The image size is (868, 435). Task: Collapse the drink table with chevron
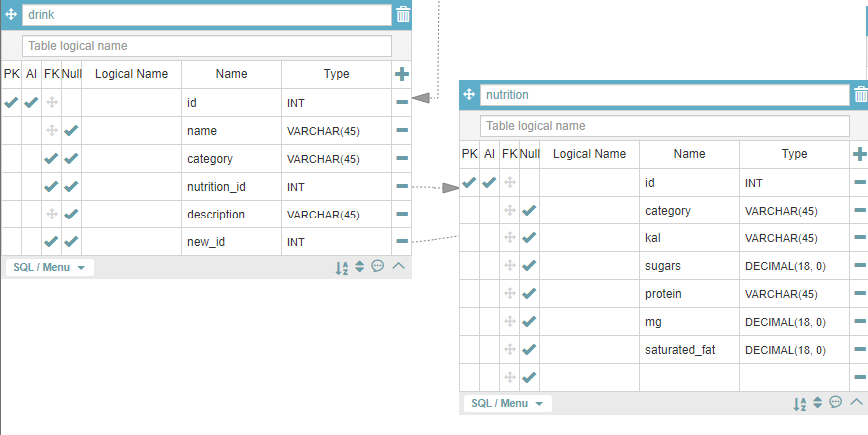click(x=398, y=266)
